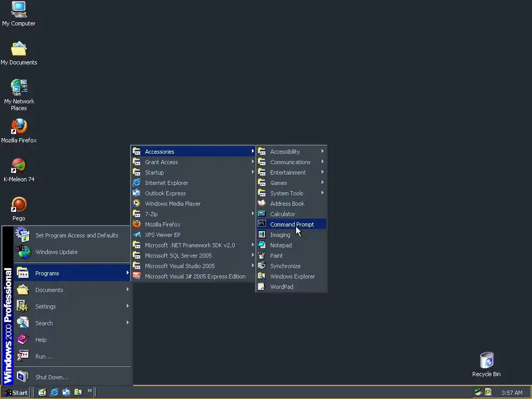Choose Shut Down... in Start menu
The image size is (532, 399).
point(72,377)
